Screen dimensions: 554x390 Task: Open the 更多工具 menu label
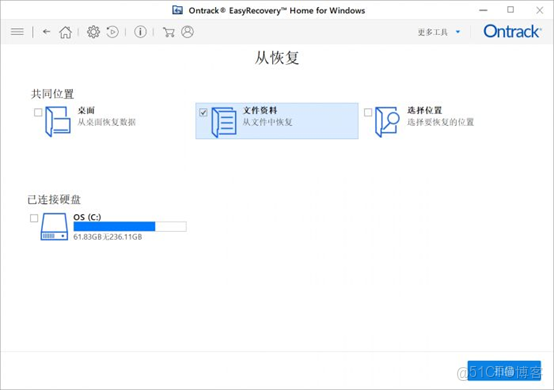(x=433, y=32)
